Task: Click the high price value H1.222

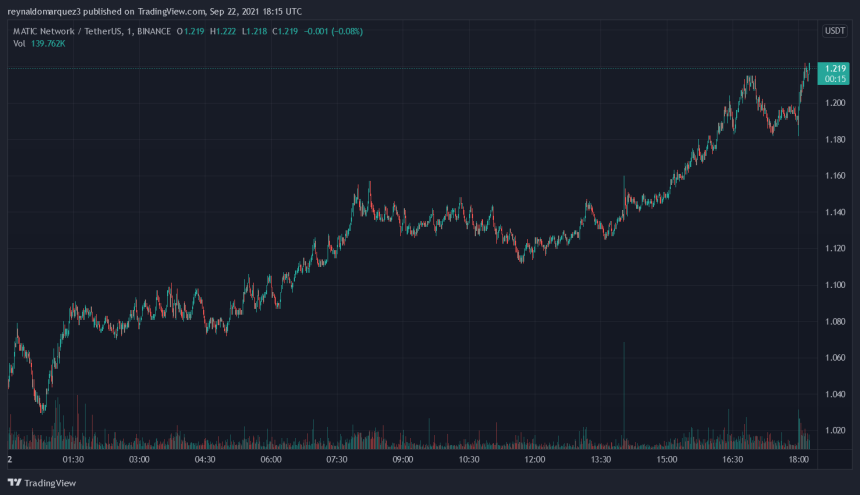Action: [x=223, y=31]
